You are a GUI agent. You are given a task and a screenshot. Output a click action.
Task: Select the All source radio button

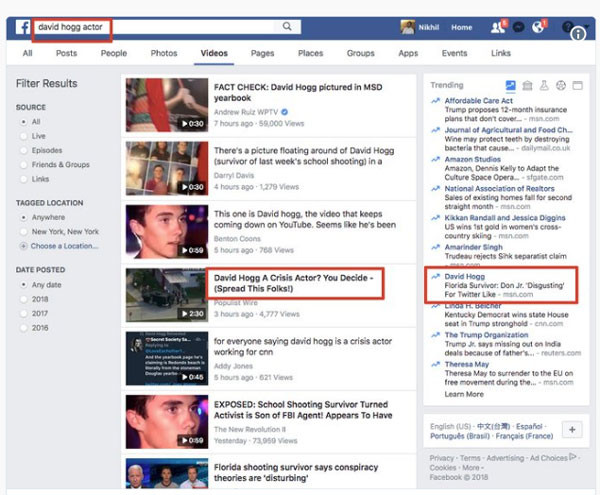[x=24, y=122]
